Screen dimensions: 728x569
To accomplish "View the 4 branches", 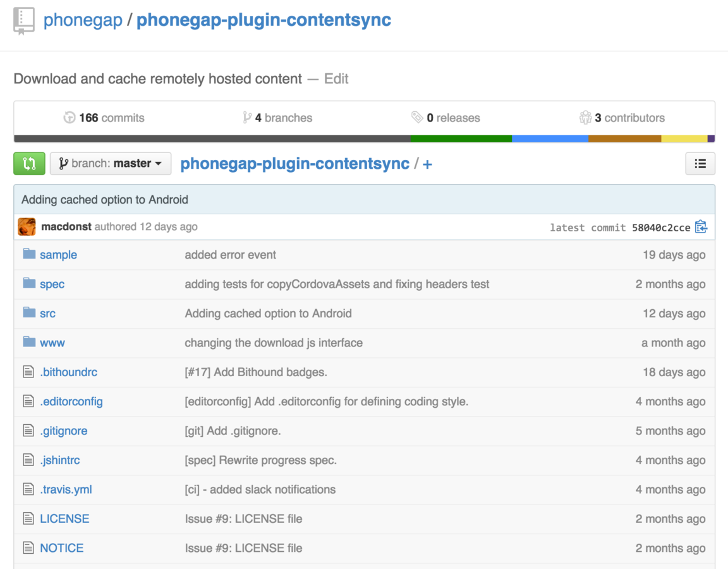I will pos(277,118).
